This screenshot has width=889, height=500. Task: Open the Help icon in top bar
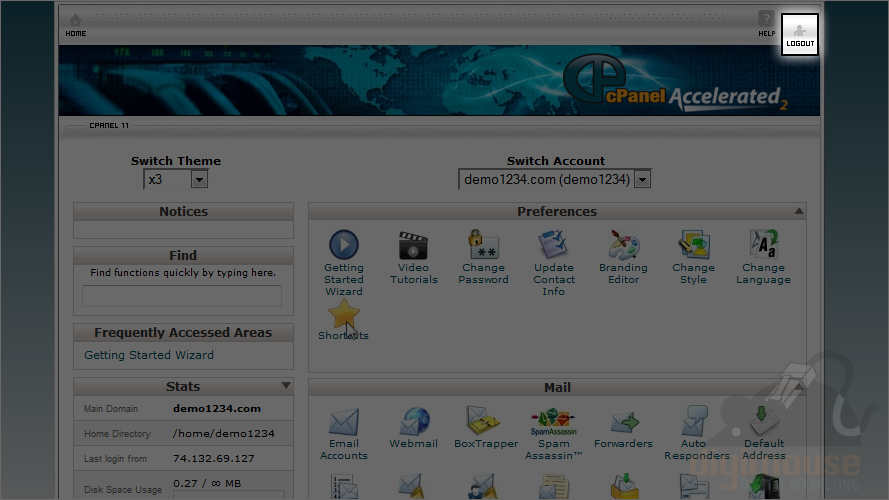point(766,22)
